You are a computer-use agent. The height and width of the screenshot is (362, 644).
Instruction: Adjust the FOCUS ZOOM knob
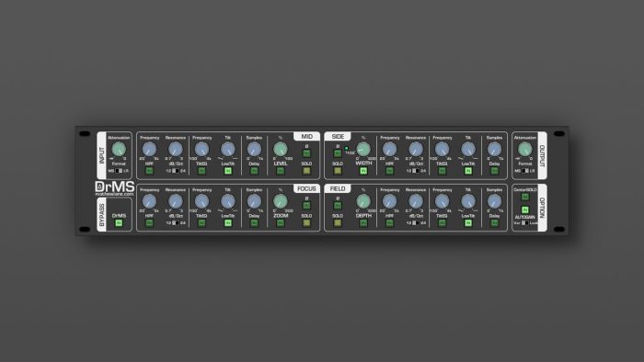[x=281, y=201]
